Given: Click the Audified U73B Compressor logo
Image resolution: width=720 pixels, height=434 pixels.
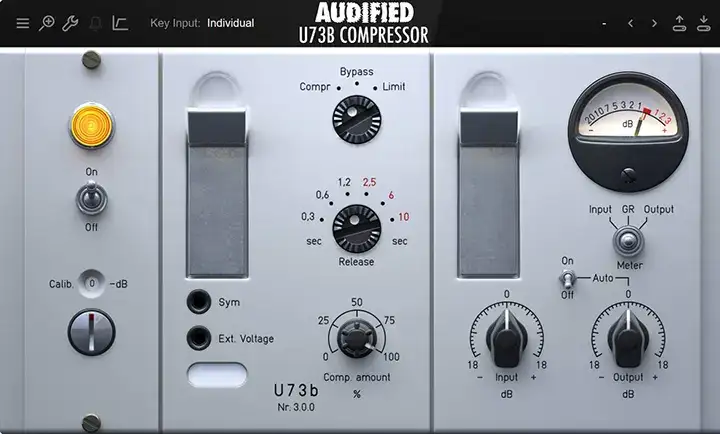Looking at the screenshot, I should [363, 23].
